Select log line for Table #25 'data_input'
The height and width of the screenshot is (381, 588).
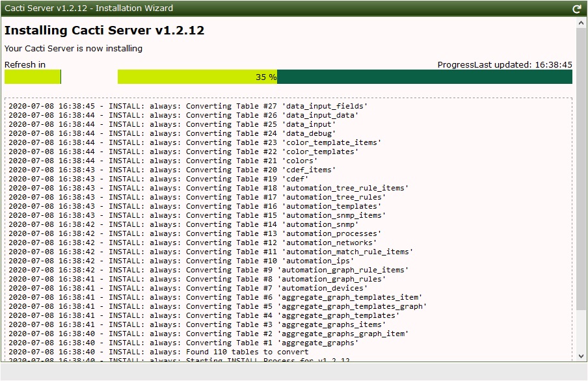(x=172, y=124)
